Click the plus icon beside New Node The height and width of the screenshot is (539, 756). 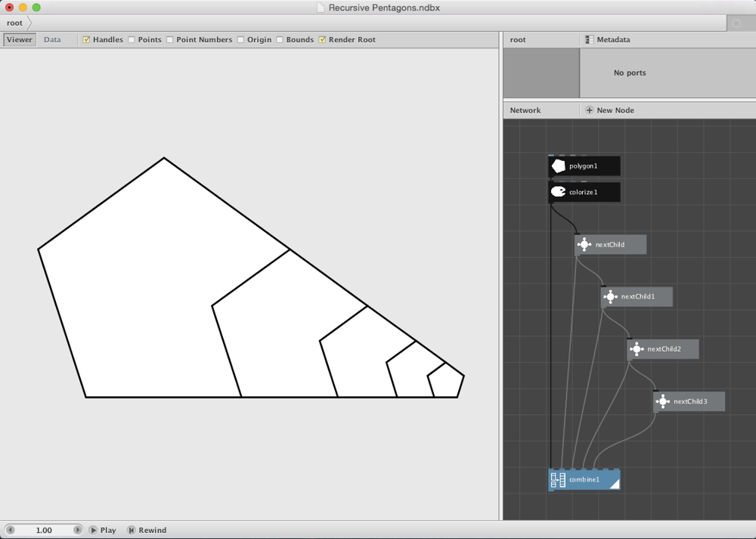tap(589, 110)
